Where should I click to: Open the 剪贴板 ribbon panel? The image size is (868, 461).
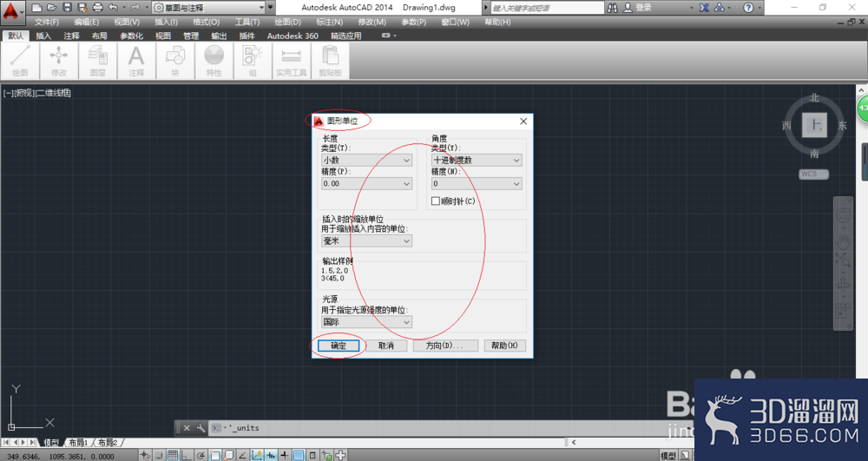pyautogui.click(x=330, y=61)
